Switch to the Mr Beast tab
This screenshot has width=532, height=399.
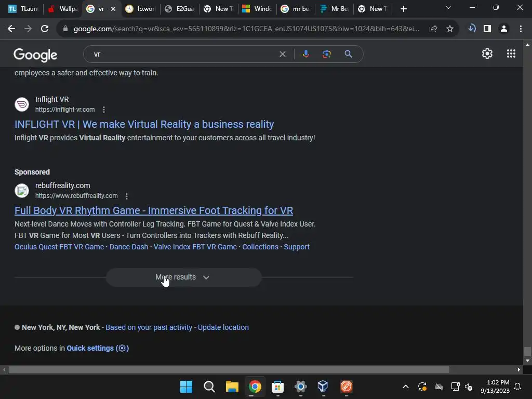click(335, 9)
